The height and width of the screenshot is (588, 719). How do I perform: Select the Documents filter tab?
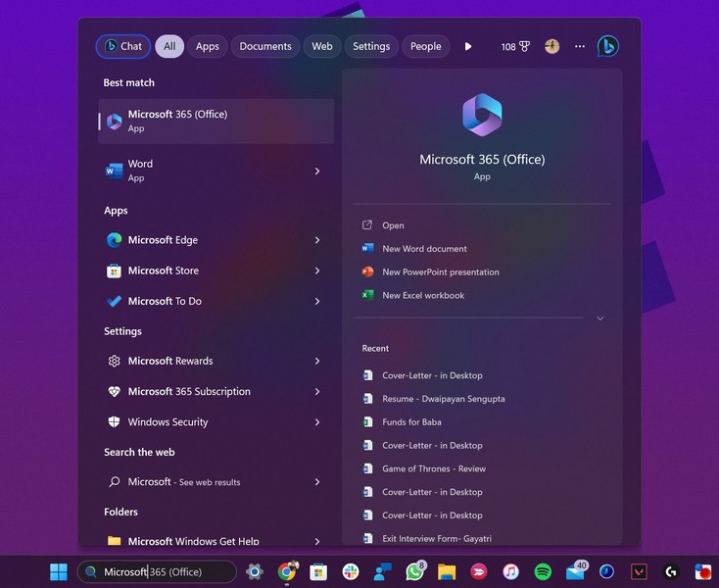click(x=265, y=46)
